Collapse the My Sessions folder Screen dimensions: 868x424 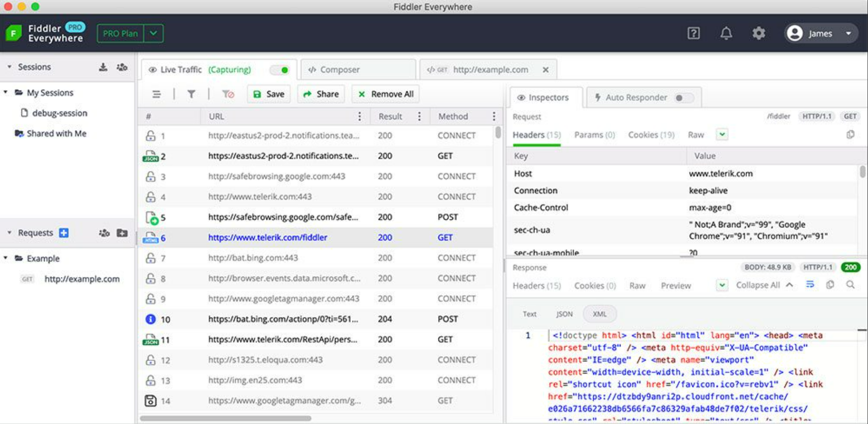coord(5,92)
